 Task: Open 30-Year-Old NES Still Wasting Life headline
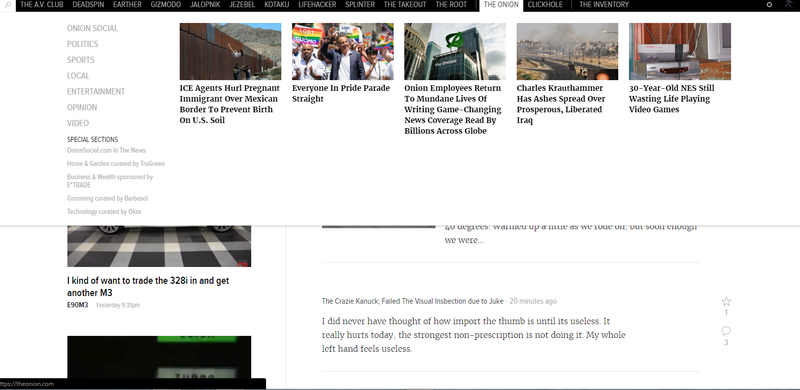tap(671, 99)
